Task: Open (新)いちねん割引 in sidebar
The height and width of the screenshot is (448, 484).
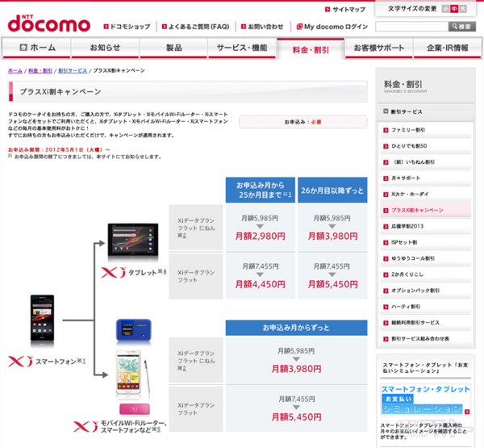Action: coord(413,162)
